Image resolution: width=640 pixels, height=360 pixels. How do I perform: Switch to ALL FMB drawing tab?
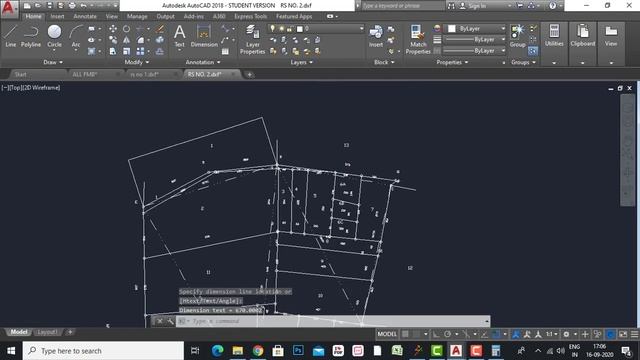click(x=84, y=74)
